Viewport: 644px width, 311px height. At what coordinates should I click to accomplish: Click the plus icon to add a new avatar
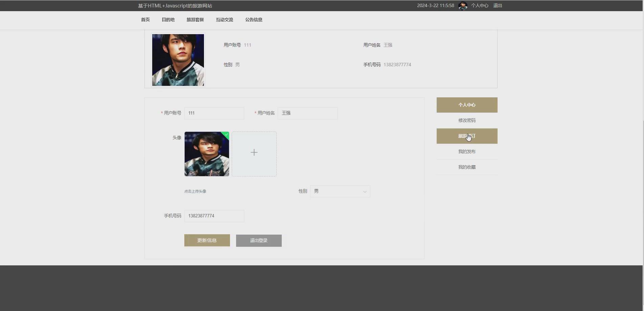254,153
